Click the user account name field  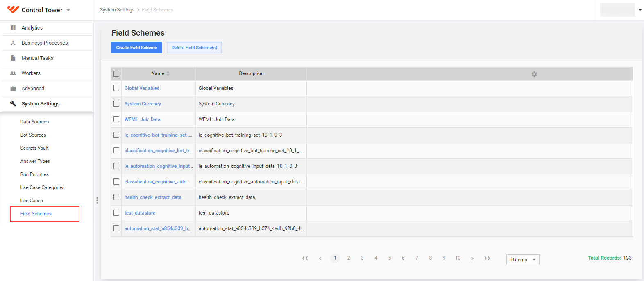(617, 10)
